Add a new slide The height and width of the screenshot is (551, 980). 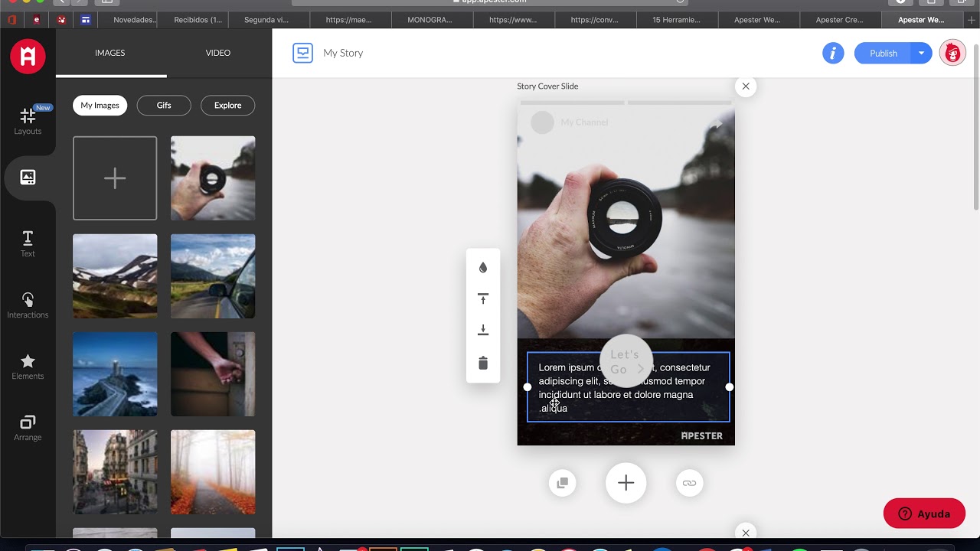pyautogui.click(x=626, y=483)
